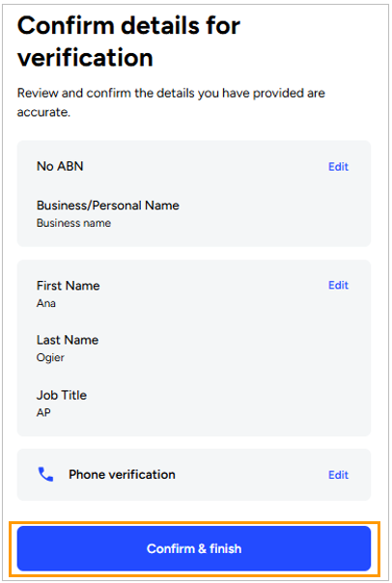Screen dimensions: 392x583
Task: Click the Business name value text
Action: 73,223
